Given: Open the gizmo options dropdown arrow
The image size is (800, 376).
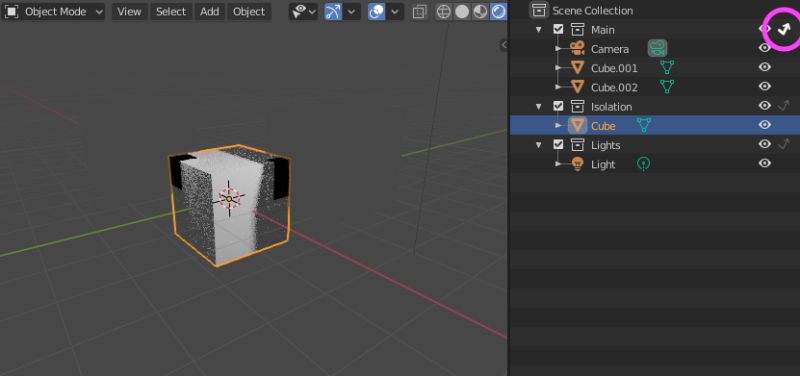Looking at the screenshot, I should [x=352, y=11].
